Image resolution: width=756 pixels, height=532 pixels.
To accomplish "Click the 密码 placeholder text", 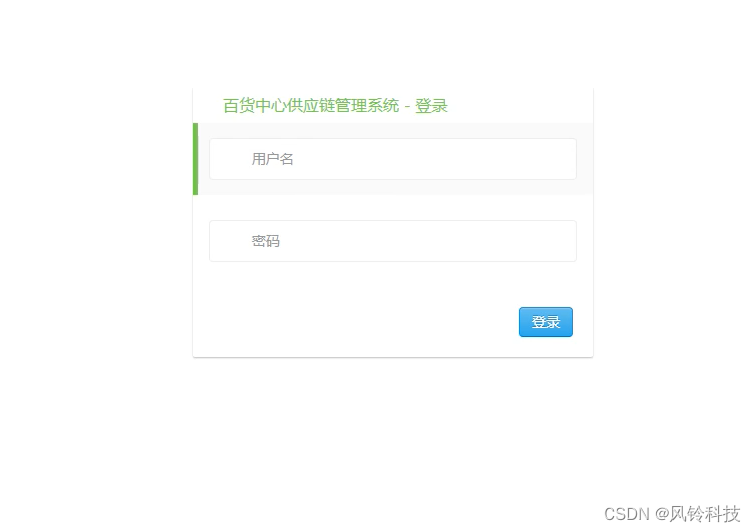I will (266, 241).
